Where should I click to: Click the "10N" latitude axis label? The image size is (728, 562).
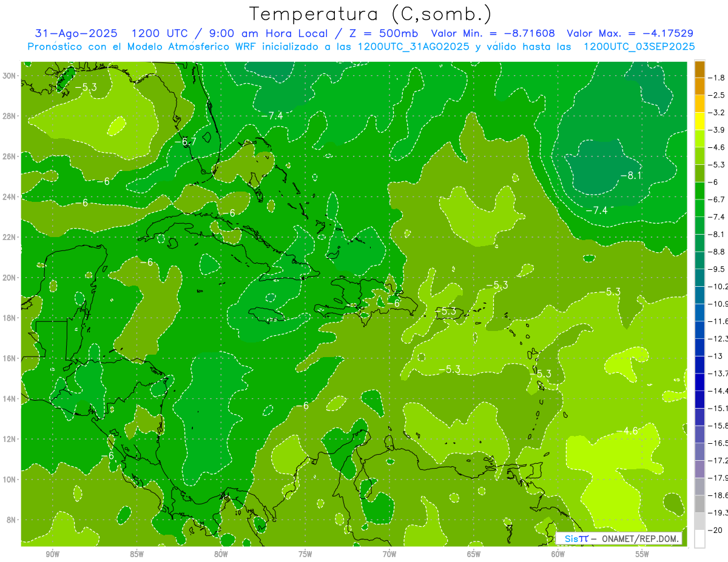pyautogui.click(x=10, y=480)
